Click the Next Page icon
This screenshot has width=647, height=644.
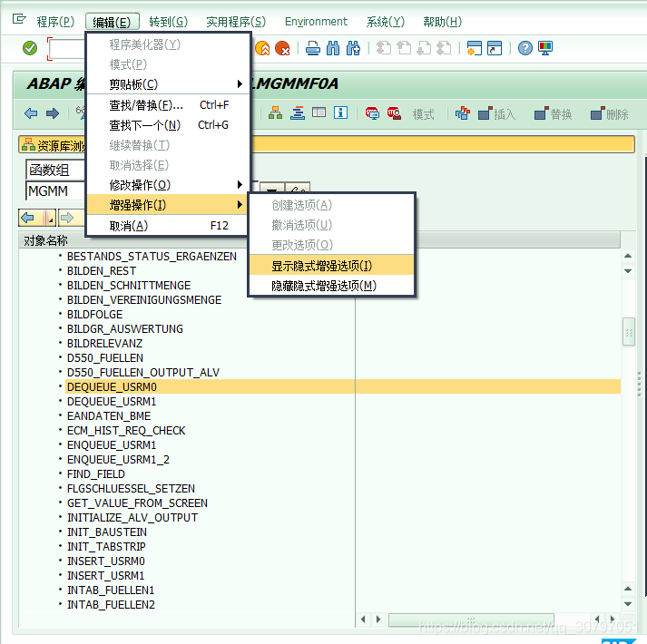tap(424, 48)
